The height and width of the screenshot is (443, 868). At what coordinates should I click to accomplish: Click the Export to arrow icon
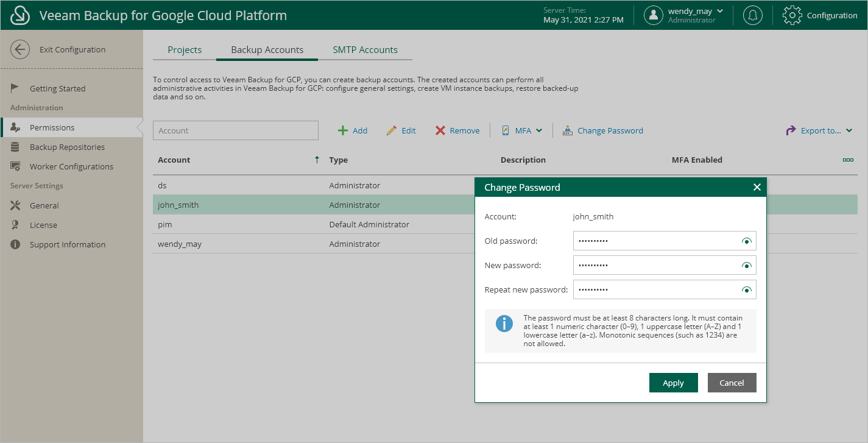point(791,130)
